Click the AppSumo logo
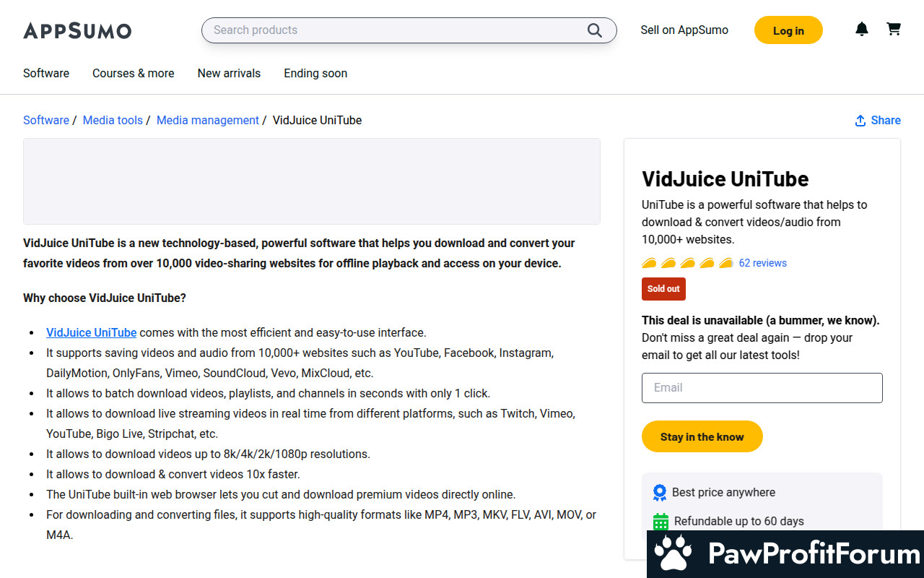The width and height of the screenshot is (924, 578). [77, 30]
